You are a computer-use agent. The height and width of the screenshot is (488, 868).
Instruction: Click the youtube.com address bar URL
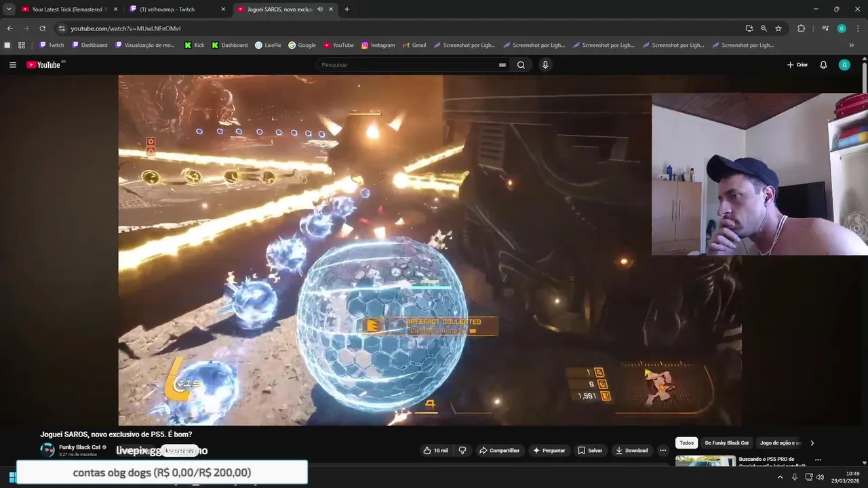click(x=125, y=28)
